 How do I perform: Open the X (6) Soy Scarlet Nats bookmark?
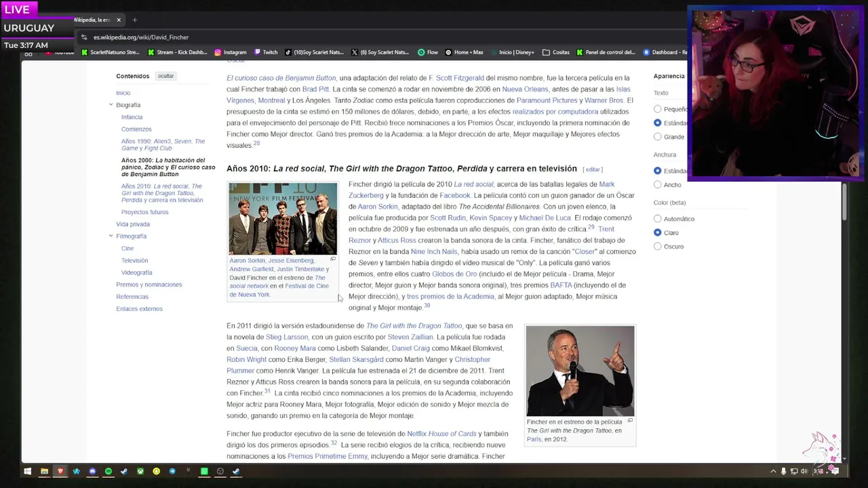pyautogui.click(x=380, y=52)
